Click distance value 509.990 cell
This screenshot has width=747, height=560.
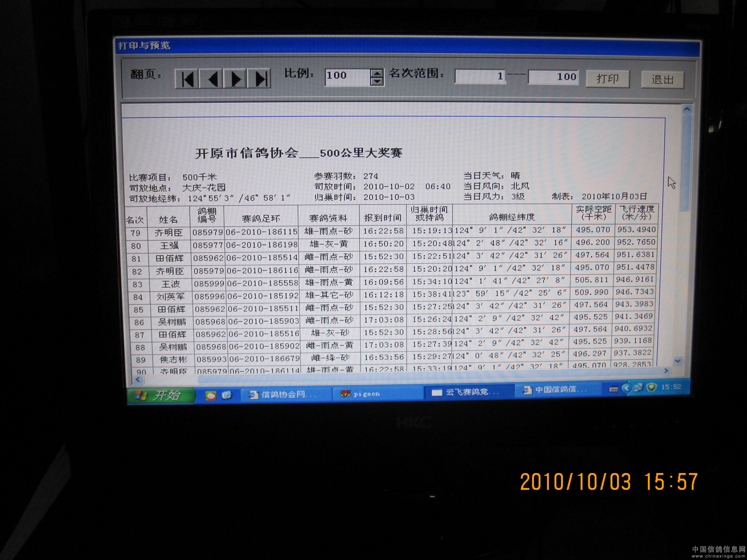[x=591, y=292]
